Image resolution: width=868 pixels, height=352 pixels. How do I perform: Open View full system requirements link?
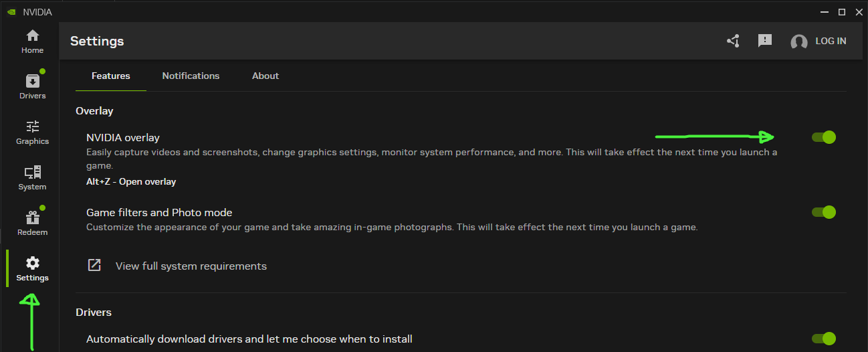tap(191, 266)
